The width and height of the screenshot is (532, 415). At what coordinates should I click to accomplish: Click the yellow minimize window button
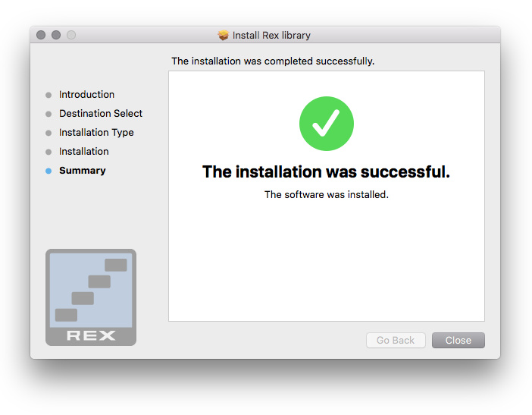(56, 35)
